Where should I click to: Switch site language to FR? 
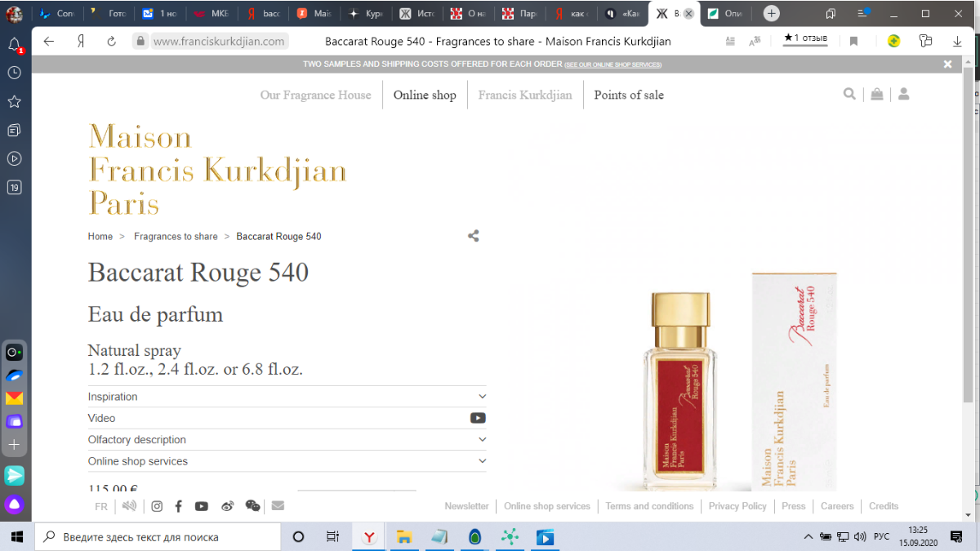coord(101,506)
